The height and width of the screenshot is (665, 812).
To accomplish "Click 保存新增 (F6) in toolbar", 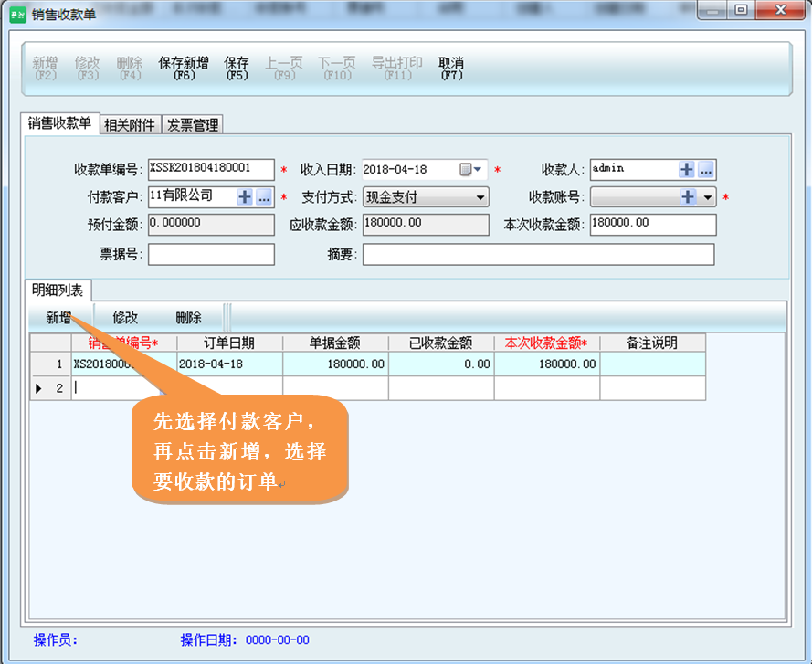I will 184,69.
